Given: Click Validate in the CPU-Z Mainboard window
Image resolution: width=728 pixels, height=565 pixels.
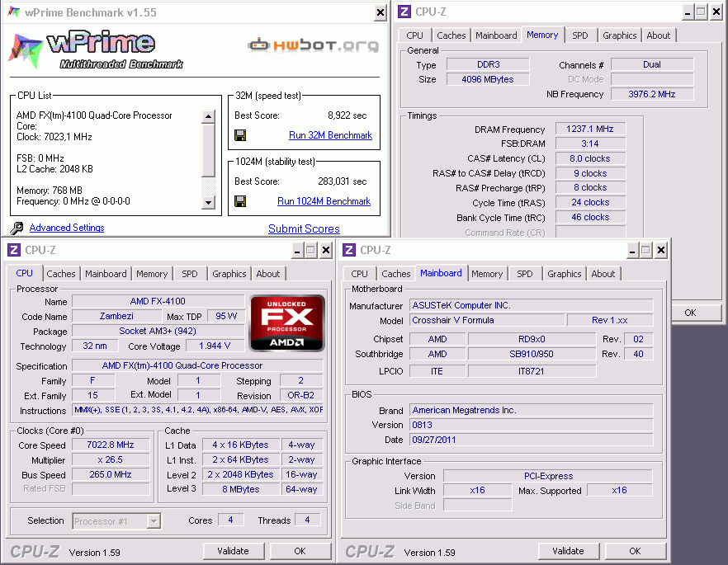Looking at the screenshot, I should (568, 551).
